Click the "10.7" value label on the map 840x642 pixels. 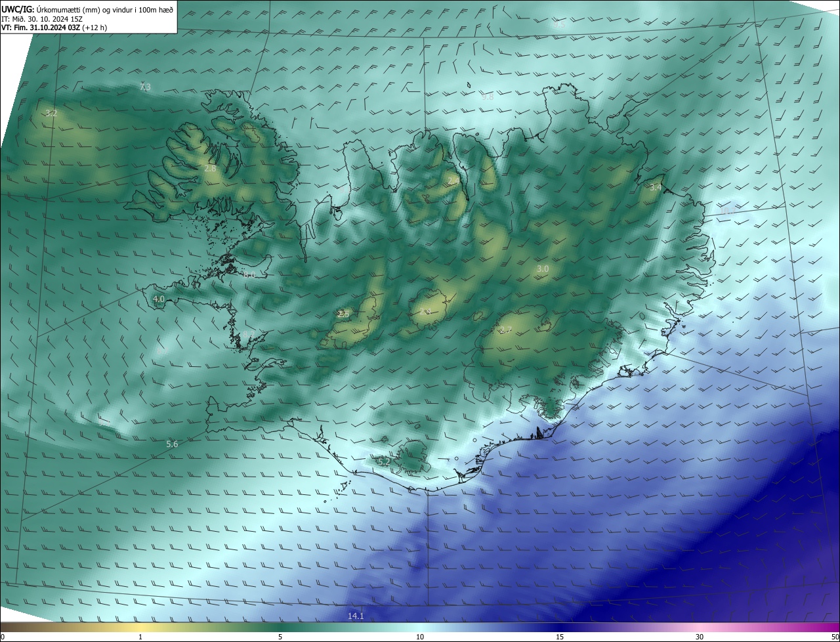tap(728, 211)
